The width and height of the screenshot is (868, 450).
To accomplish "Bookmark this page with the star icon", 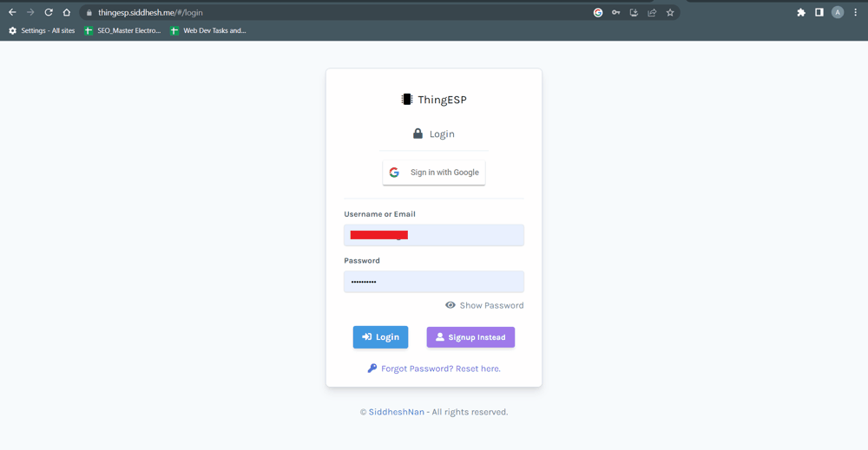I will tap(670, 12).
